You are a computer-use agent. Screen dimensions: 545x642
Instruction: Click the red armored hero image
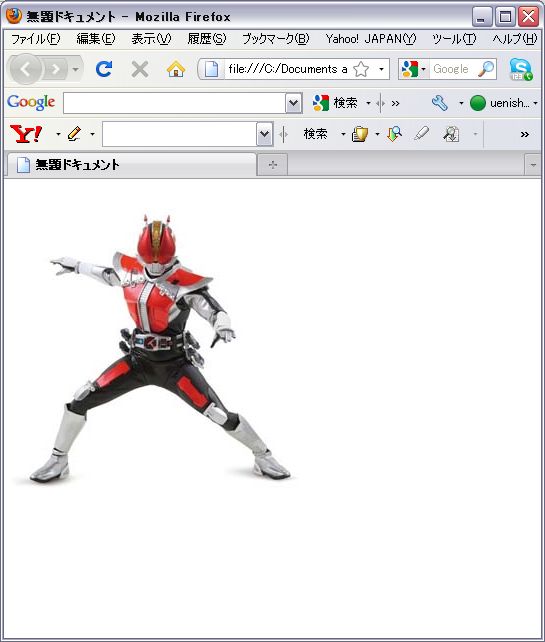156,349
